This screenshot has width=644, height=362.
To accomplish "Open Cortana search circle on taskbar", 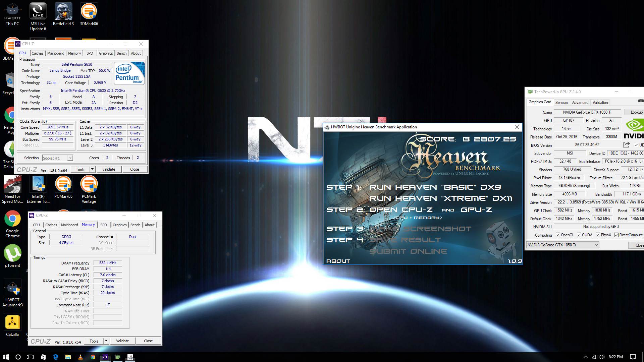I will [18, 357].
